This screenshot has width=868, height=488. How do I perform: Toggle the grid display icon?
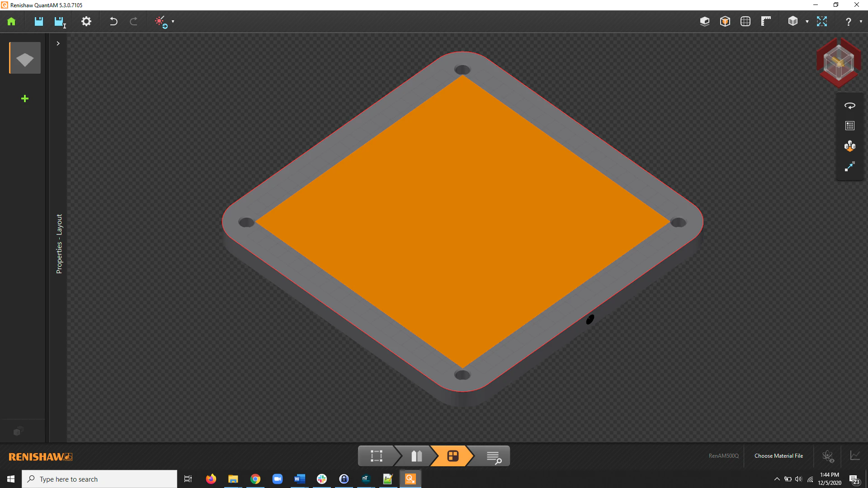click(745, 21)
